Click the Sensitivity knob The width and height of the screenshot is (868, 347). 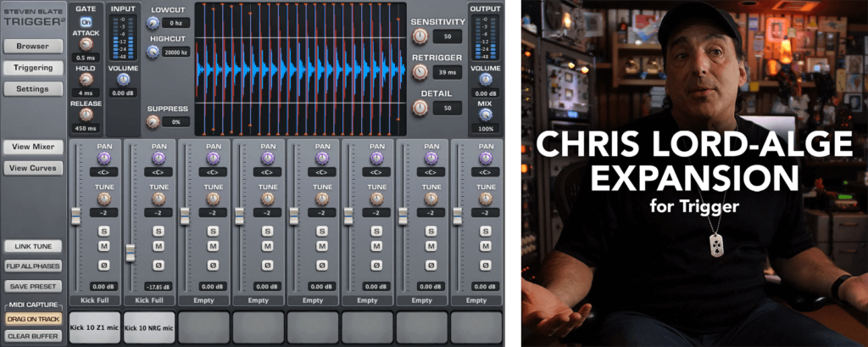point(420,36)
